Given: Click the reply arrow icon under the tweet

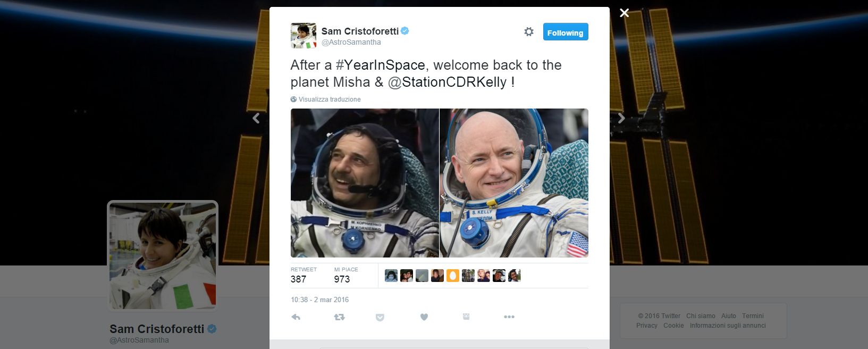Looking at the screenshot, I should 296,317.
